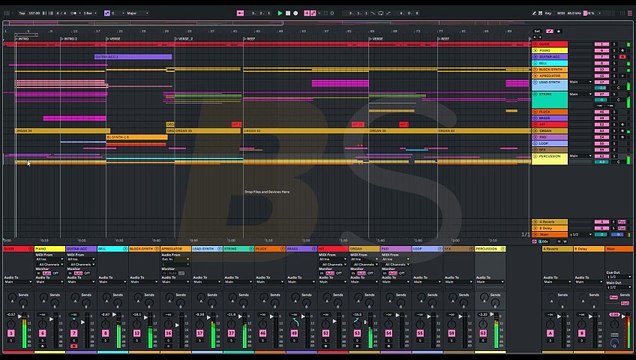Open DRUMS Audio To Main dropdown

[18, 282]
